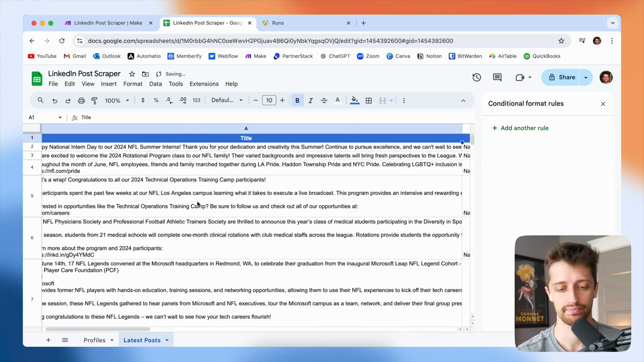Select row 5 header
Viewport: 644px width, 362px height.
32,196
